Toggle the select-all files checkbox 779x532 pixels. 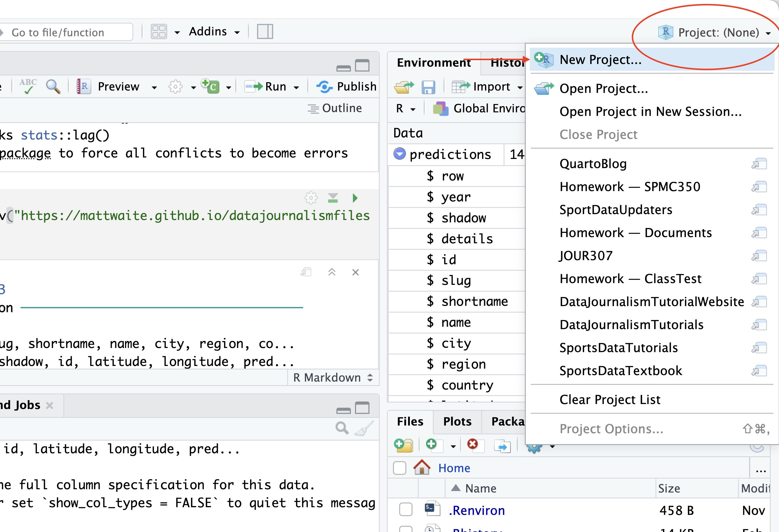(x=400, y=468)
